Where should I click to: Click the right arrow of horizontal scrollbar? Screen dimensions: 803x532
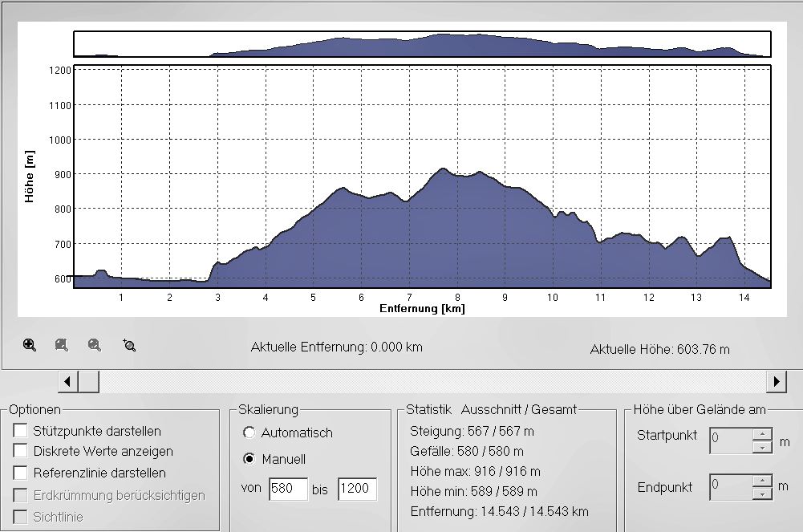[x=776, y=381]
